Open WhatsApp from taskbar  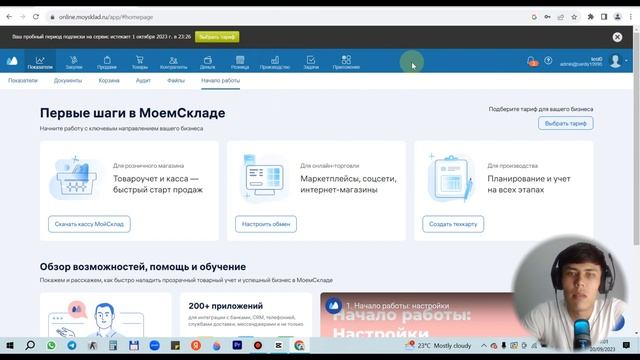point(51,345)
